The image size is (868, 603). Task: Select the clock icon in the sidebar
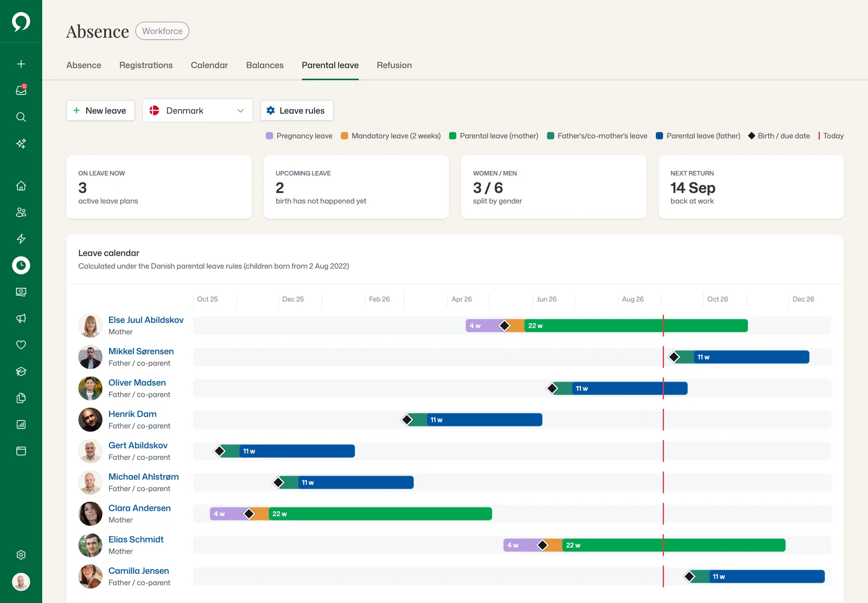[x=21, y=265]
